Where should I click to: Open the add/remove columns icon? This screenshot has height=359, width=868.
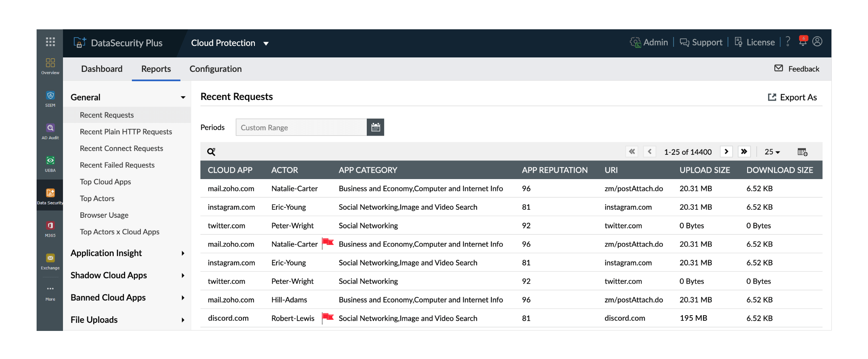point(802,152)
